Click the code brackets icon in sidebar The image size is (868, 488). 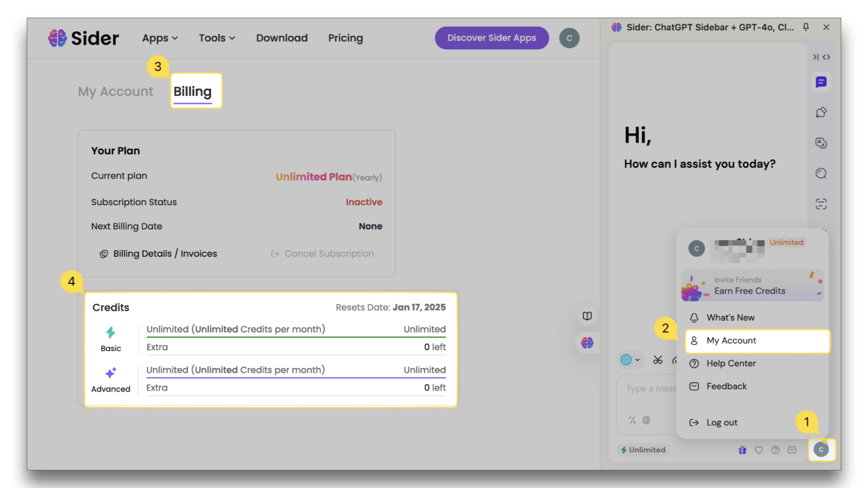(x=826, y=57)
